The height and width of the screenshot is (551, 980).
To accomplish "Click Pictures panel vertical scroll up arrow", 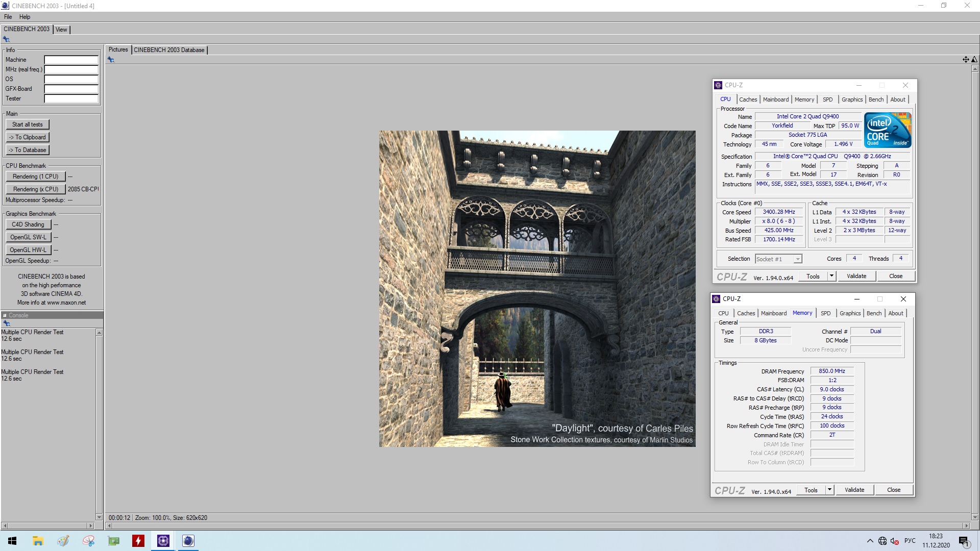I will tap(975, 68).
